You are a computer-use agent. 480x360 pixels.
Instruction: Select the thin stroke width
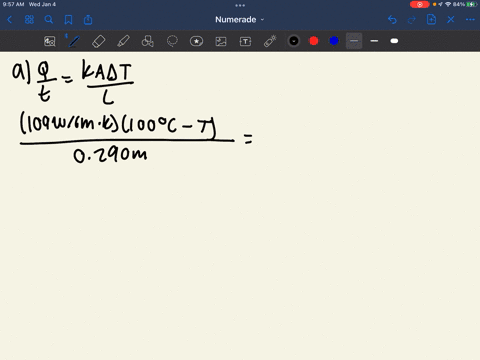354,41
